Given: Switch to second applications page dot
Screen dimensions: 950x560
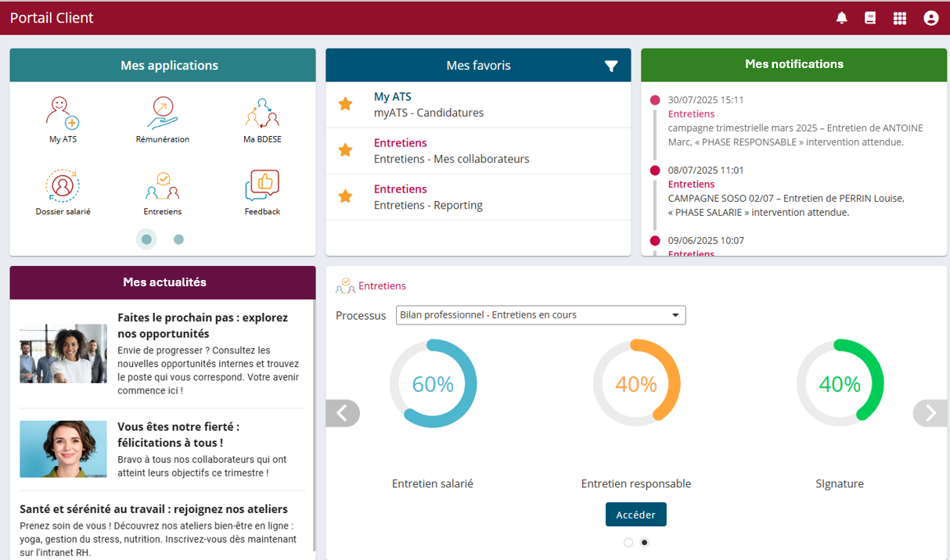Looking at the screenshot, I should (178, 240).
